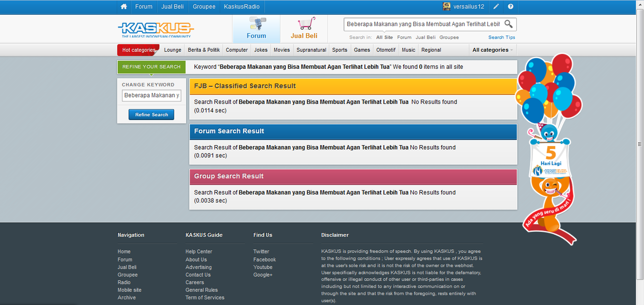Open the question mark help icon
This screenshot has height=305, width=644.
[511, 7]
